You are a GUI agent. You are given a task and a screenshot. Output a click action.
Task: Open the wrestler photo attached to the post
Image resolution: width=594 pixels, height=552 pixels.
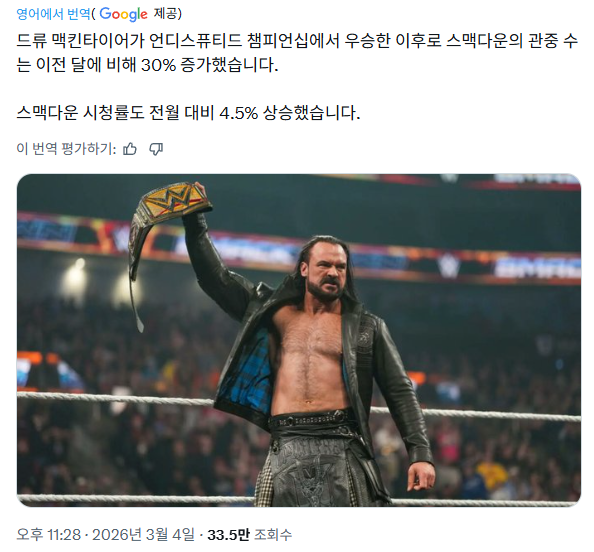point(299,340)
